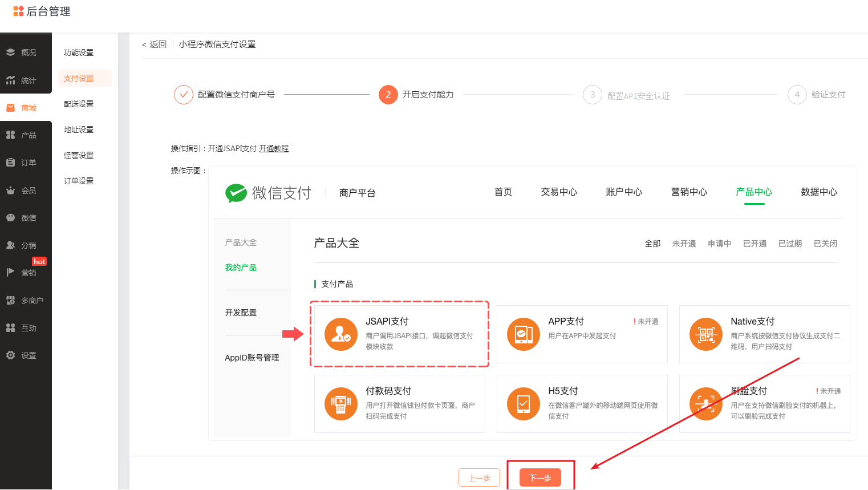The height and width of the screenshot is (490, 868).
Task: Click the 多商户 store icon
Action: (10, 301)
